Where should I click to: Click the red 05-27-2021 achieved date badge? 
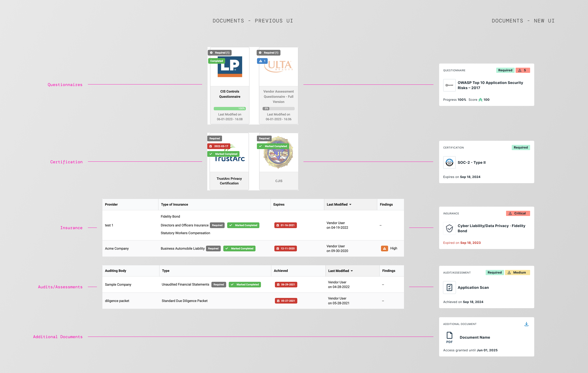tap(286, 301)
